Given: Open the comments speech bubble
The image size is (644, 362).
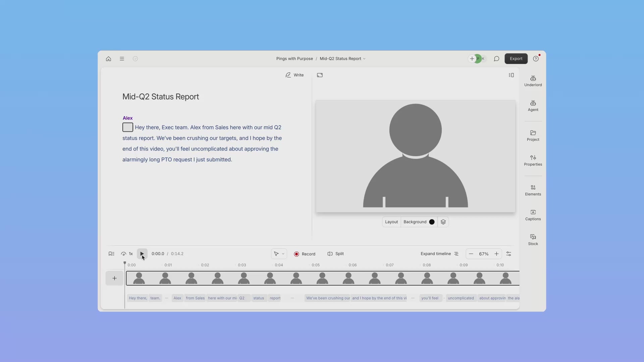Looking at the screenshot, I should pos(496,59).
